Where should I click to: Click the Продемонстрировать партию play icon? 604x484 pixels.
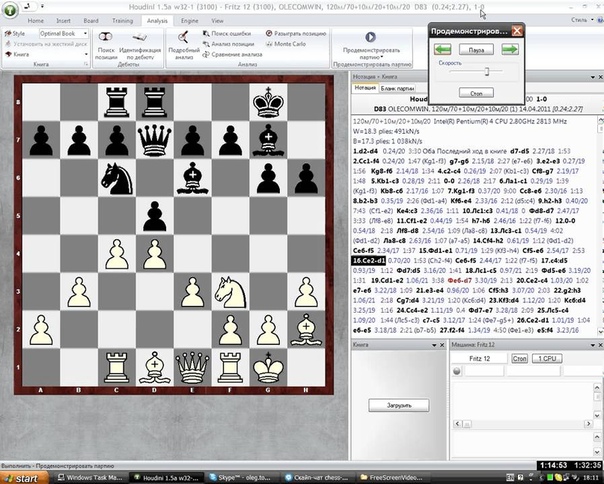370,37
